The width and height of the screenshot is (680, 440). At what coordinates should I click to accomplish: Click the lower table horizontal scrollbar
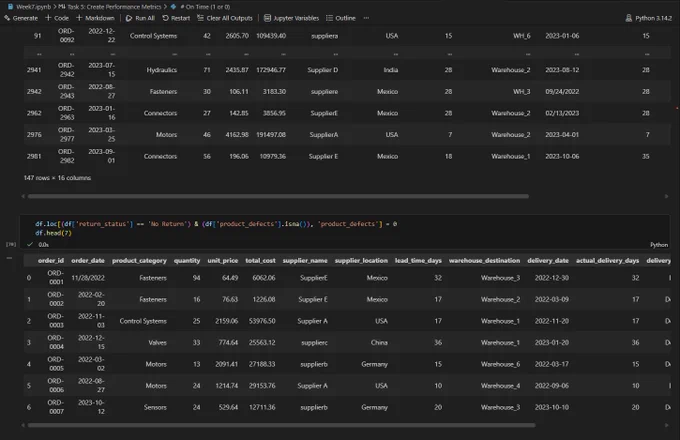click(281, 425)
